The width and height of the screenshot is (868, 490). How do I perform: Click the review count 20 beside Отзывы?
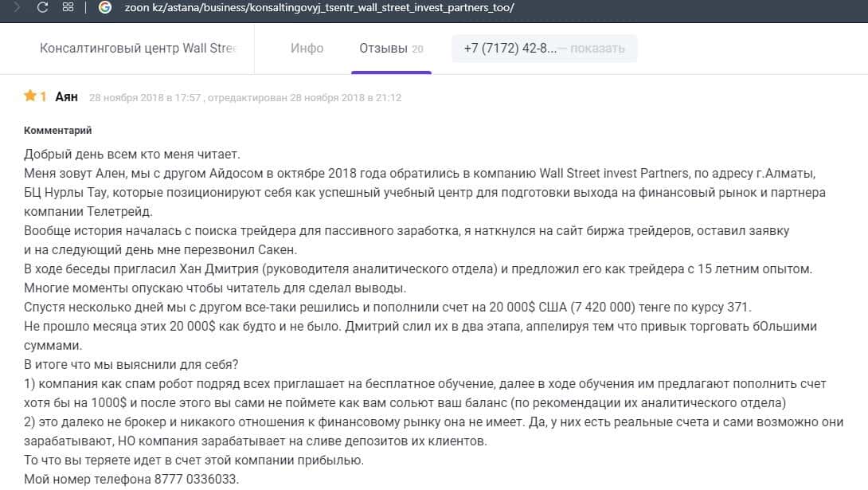(x=417, y=49)
